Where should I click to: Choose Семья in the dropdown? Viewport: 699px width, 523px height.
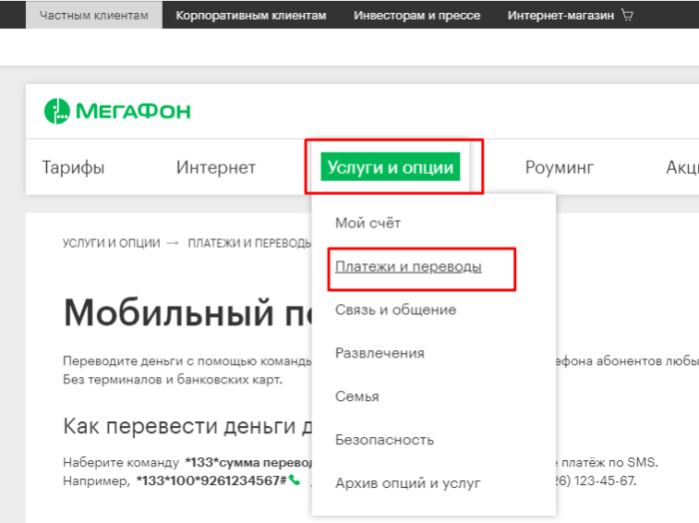point(357,396)
